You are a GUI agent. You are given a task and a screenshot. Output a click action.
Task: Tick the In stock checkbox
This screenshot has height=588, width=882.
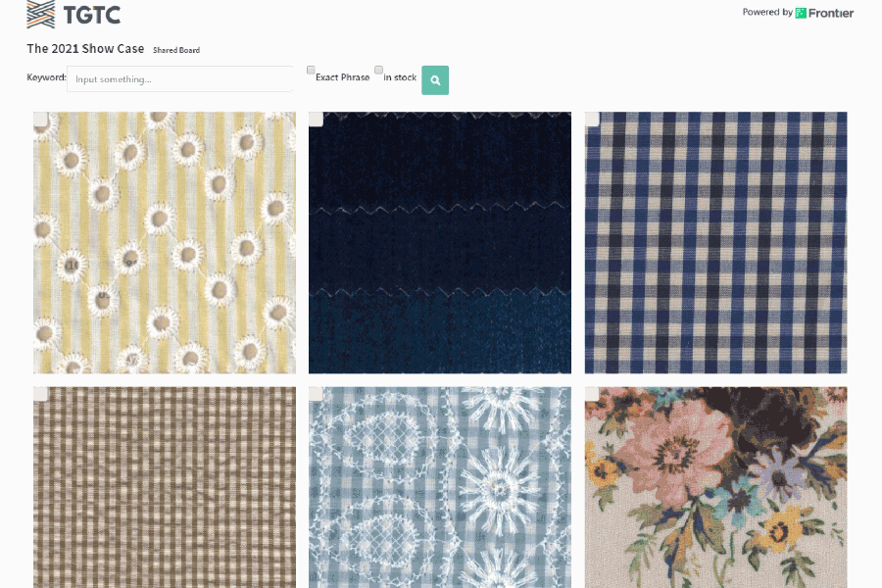pyautogui.click(x=378, y=70)
